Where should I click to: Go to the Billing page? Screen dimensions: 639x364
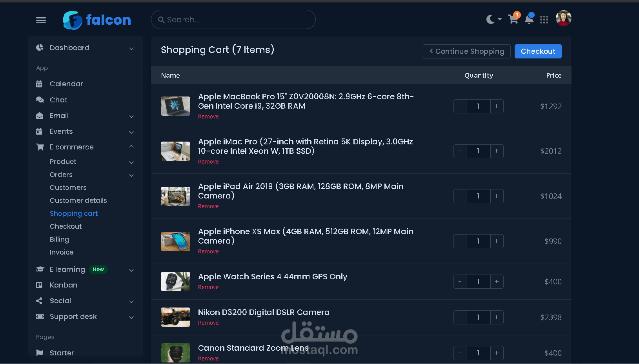click(x=59, y=239)
